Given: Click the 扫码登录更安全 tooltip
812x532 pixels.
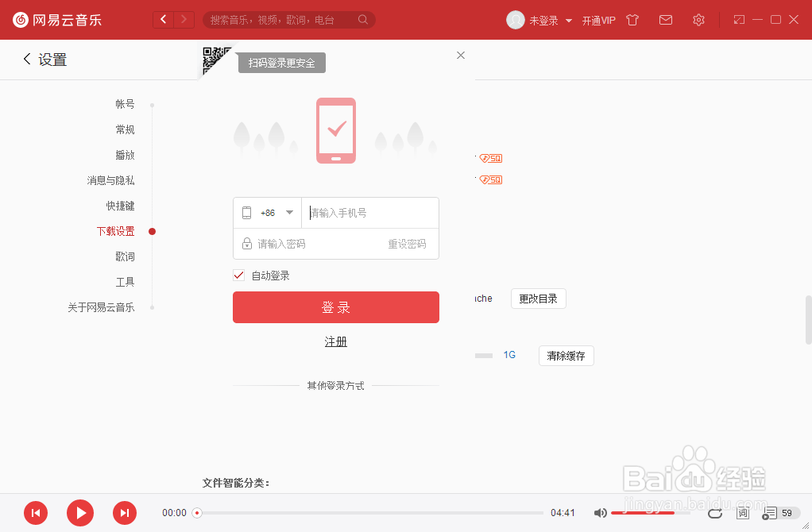Looking at the screenshot, I should pos(282,63).
